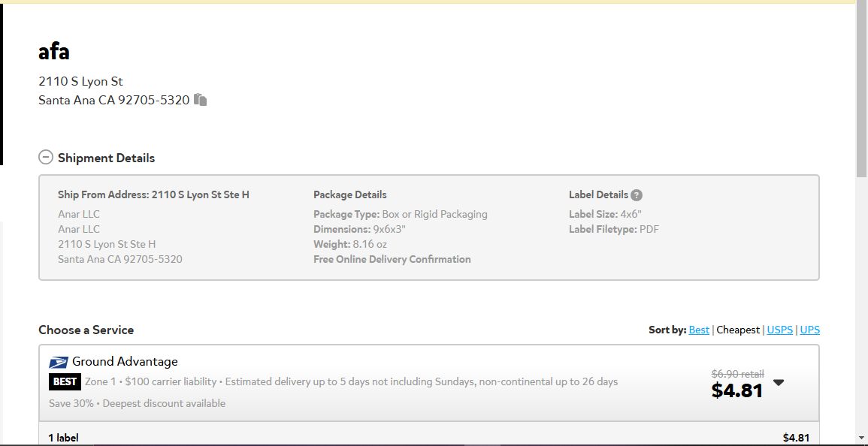Click the USPS eagle logo icon

coord(59,363)
